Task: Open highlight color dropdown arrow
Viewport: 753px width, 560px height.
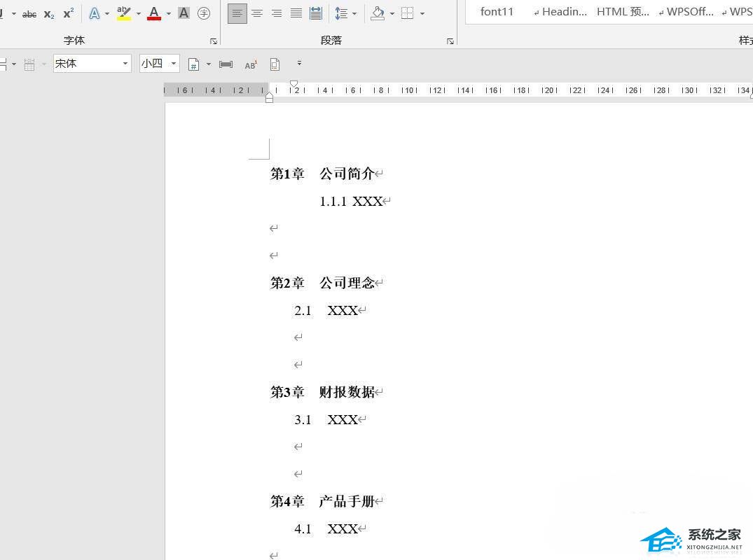Action: pyautogui.click(x=138, y=13)
